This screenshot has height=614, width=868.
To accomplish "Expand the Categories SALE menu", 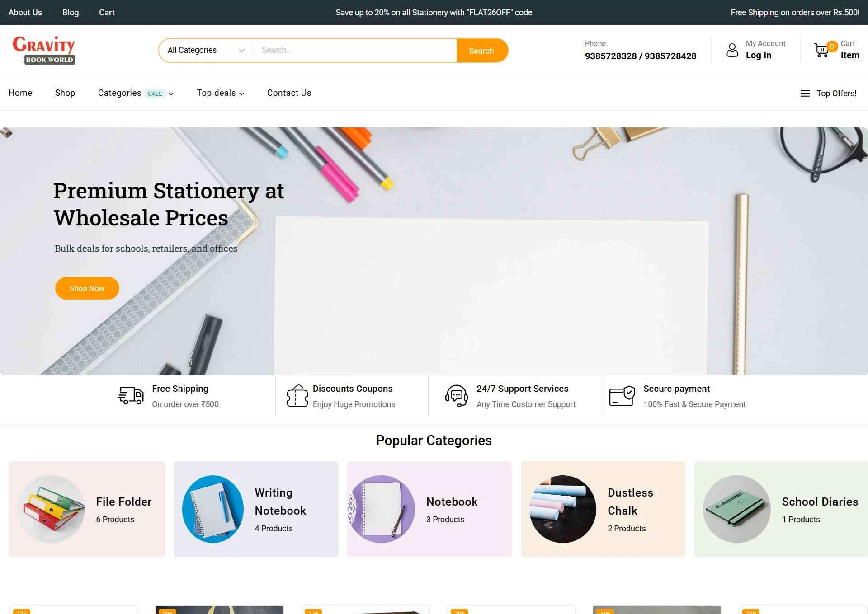I will coord(136,93).
